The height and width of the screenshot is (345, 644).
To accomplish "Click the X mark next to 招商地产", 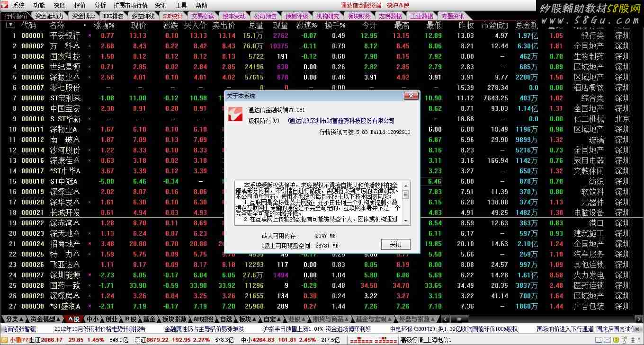I will point(90,244).
